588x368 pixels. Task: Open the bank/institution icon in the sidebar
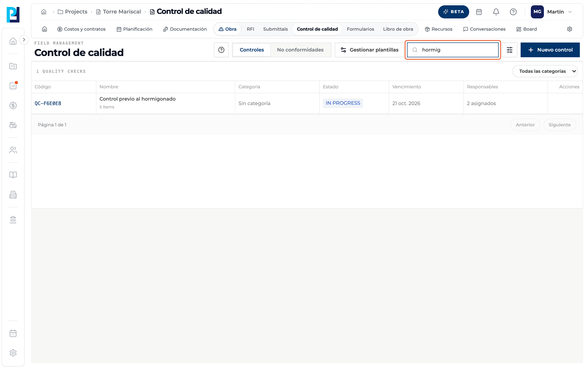tap(13, 220)
